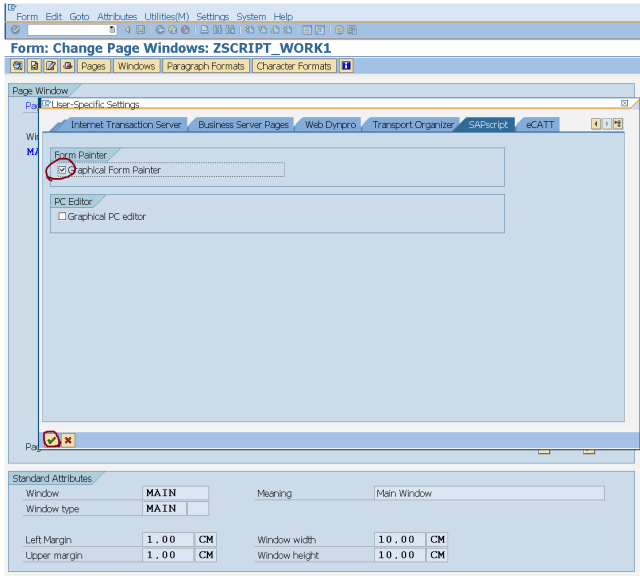Select the SAPscript tab

pyautogui.click(x=488, y=125)
